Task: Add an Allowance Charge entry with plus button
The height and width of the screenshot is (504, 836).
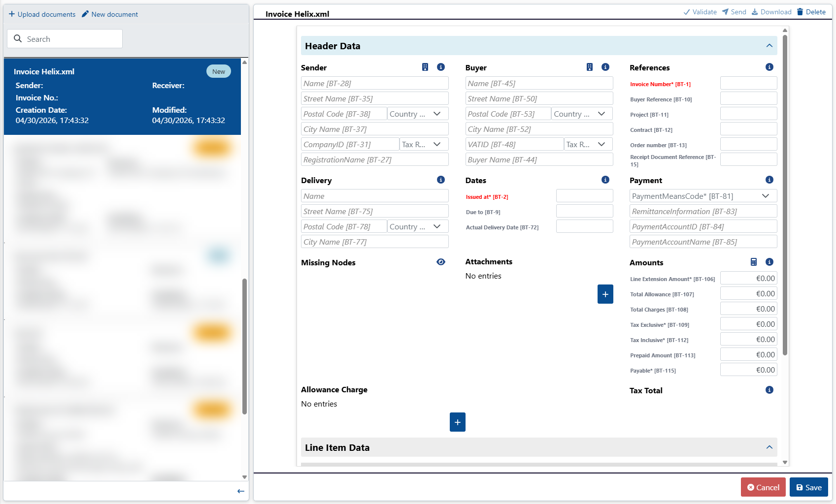Action: pyautogui.click(x=458, y=422)
